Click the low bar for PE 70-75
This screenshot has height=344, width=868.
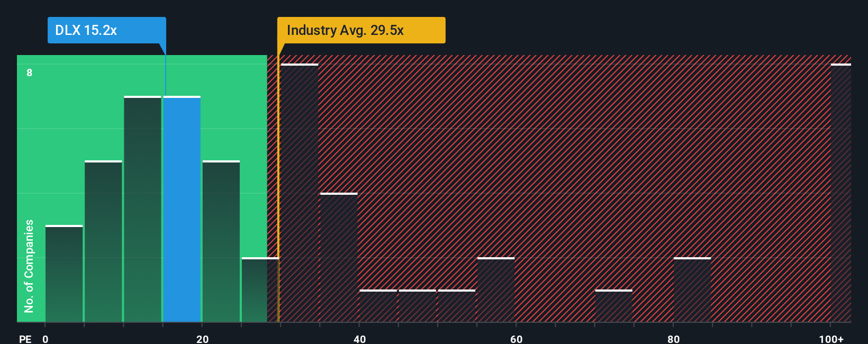tap(614, 306)
